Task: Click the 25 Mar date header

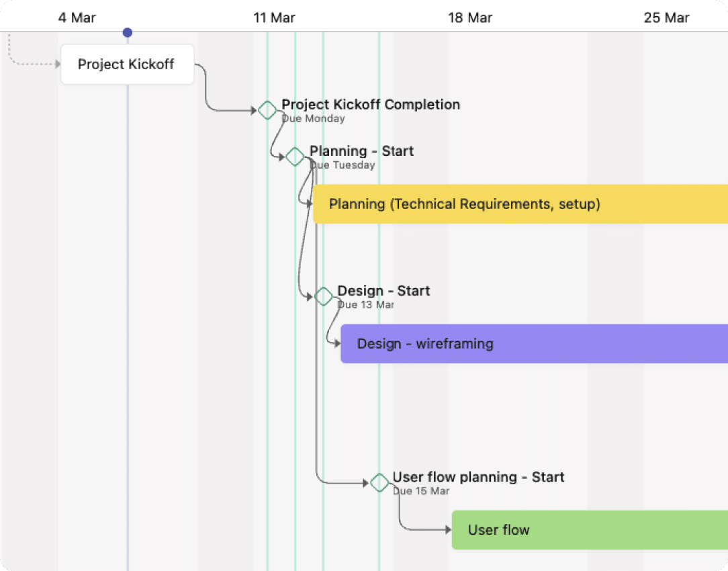Action: (x=666, y=17)
